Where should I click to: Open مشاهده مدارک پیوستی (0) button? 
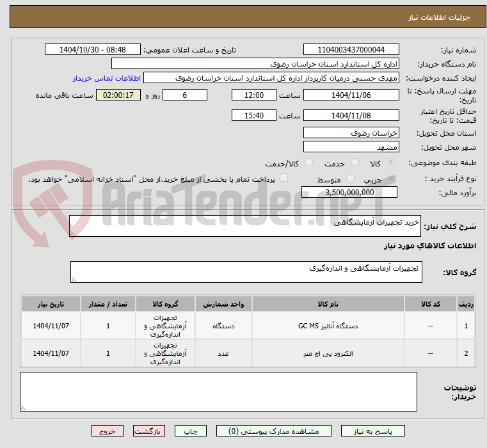coord(274,431)
